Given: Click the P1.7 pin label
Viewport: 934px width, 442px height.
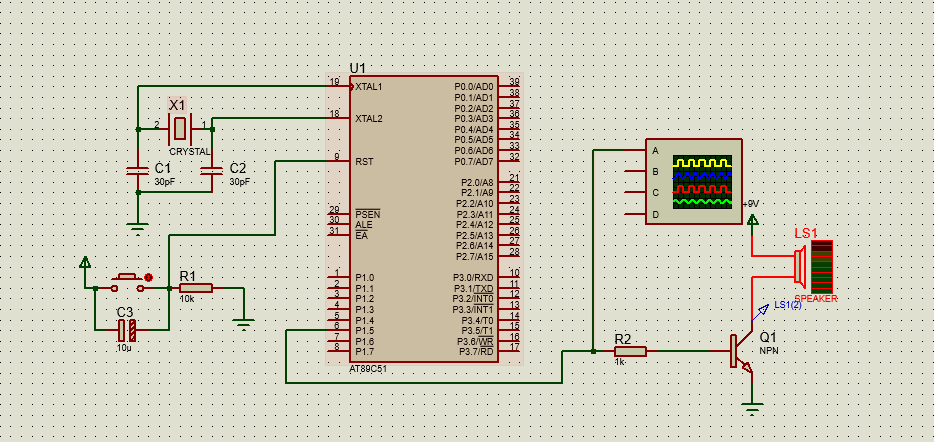Looking at the screenshot, I should (x=365, y=352).
